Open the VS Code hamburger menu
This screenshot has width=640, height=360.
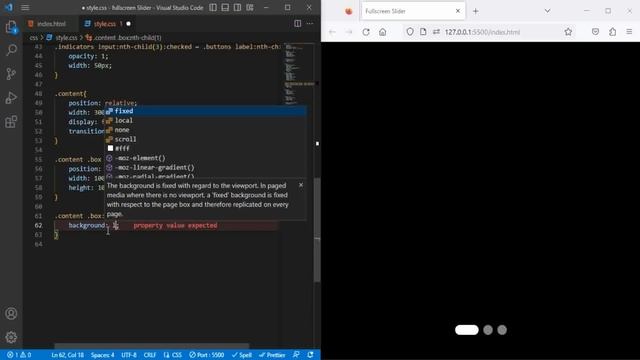(x=25, y=7)
